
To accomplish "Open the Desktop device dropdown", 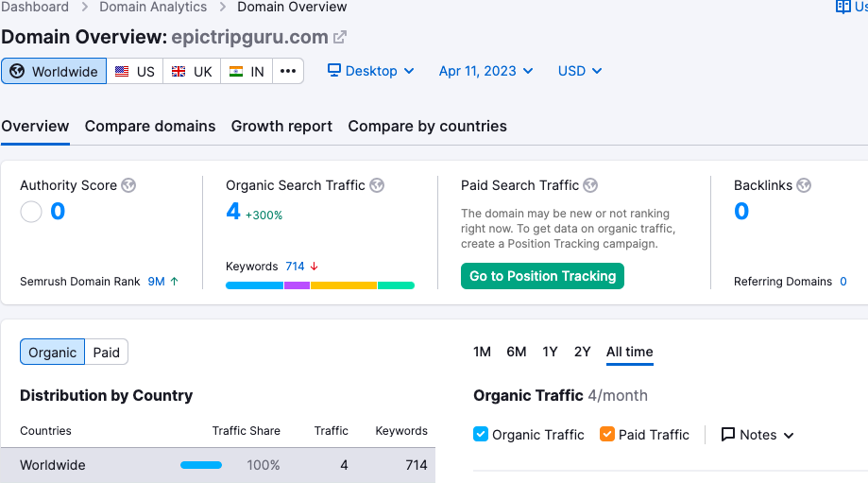I will pos(371,71).
